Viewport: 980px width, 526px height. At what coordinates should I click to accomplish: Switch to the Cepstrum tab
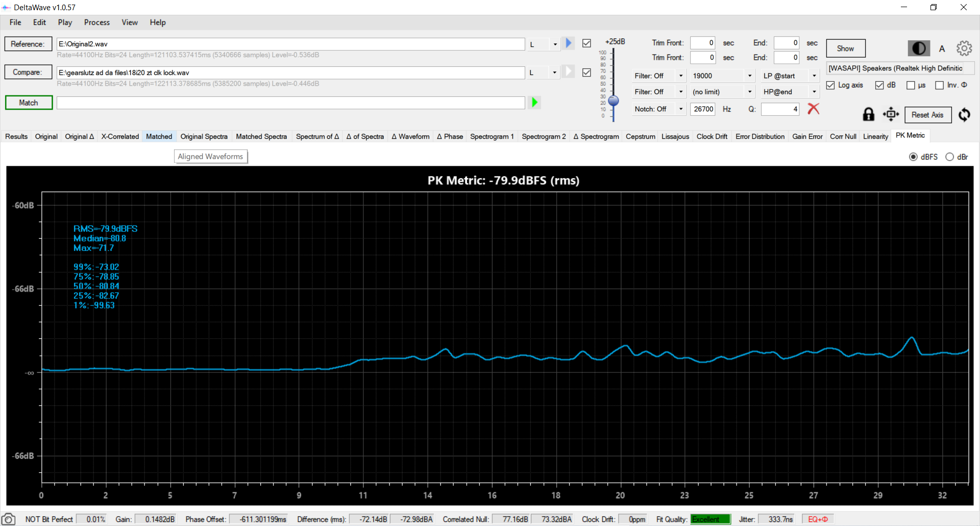tap(640, 136)
